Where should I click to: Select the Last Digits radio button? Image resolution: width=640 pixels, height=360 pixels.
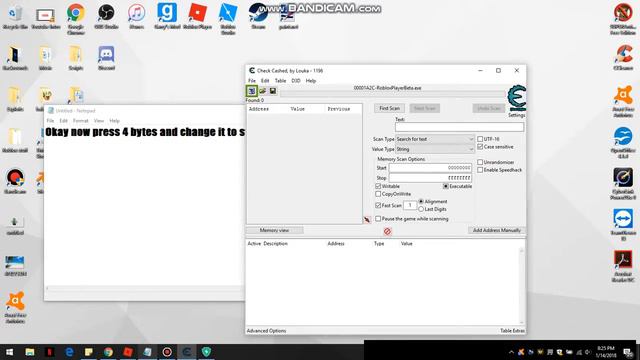pyautogui.click(x=421, y=209)
